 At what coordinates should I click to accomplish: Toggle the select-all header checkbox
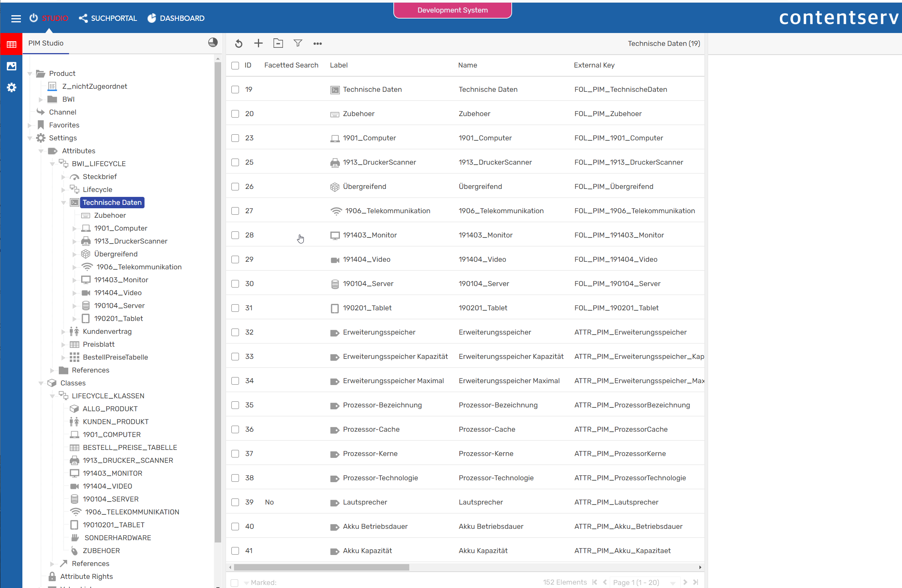[235, 66]
